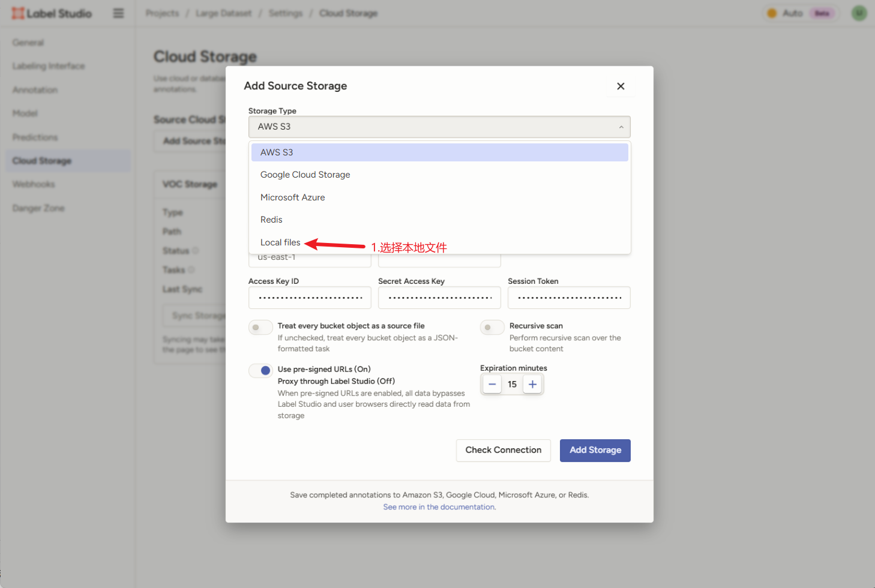Toggle Treat every bucket object as source file

pyautogui.click(x=260, y=327)
